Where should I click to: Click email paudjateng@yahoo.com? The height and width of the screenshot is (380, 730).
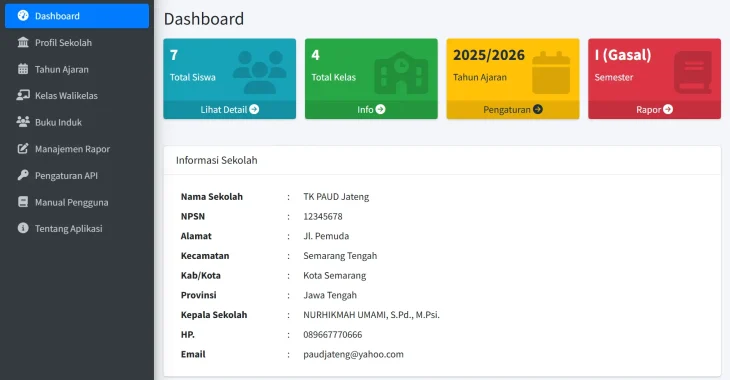pos(353,354)
